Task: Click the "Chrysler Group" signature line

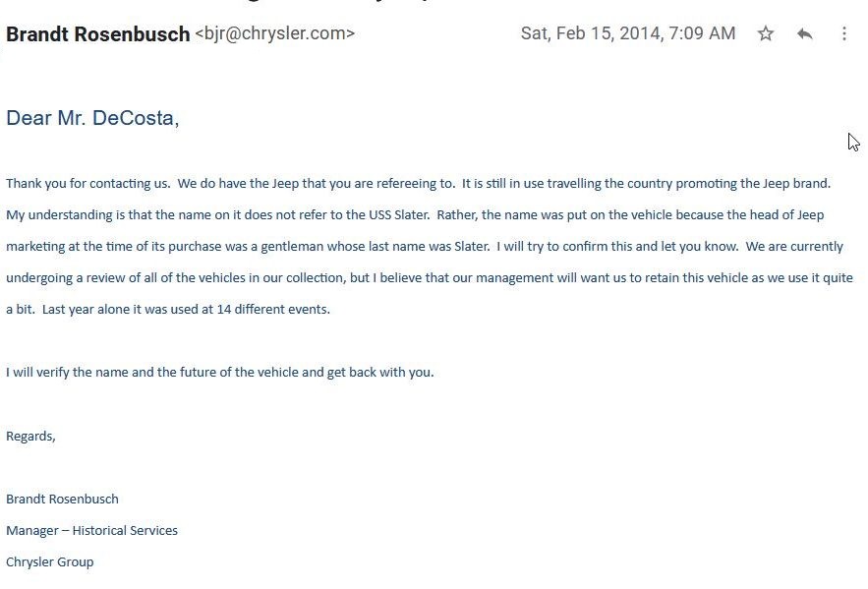Action: [x=49, y=561]
